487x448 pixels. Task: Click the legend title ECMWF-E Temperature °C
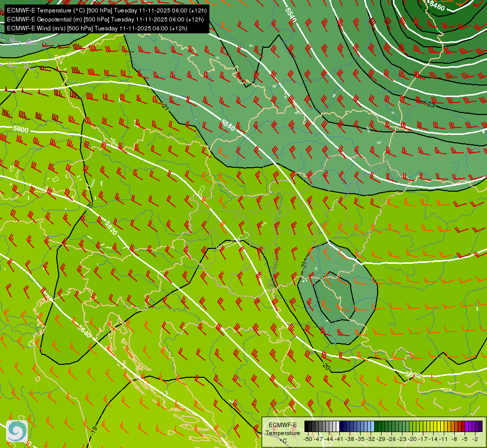[x=283, y=433]
